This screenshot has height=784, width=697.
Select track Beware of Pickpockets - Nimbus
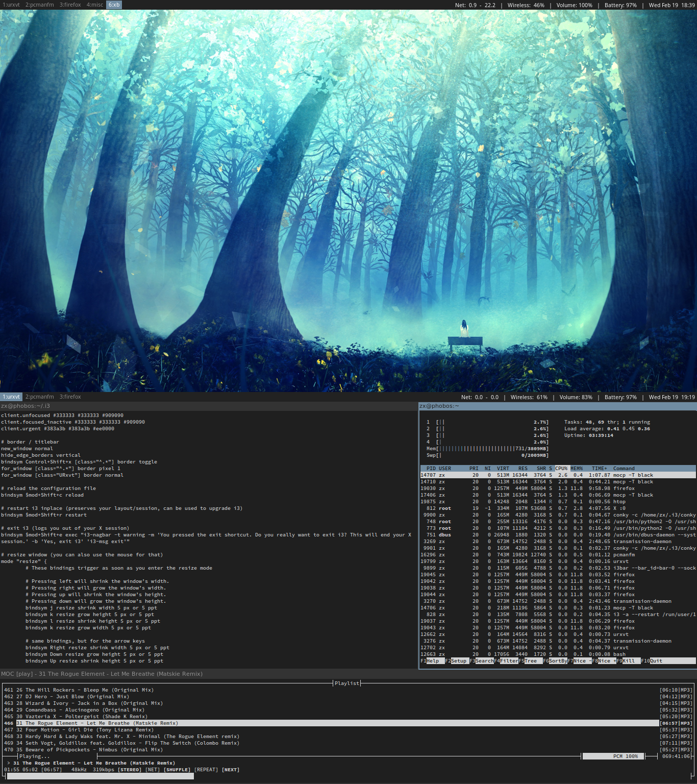point(348,749)
